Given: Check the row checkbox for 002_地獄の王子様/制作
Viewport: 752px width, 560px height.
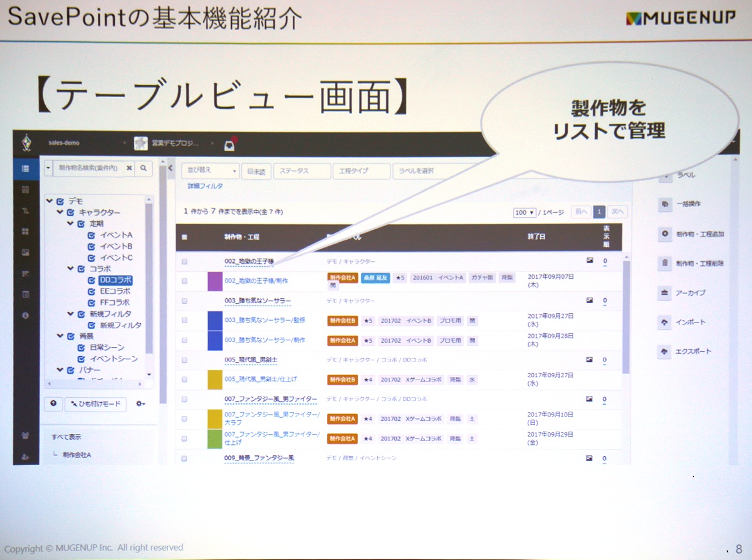Looking at the screenshot, I should (x=184, y=281).
